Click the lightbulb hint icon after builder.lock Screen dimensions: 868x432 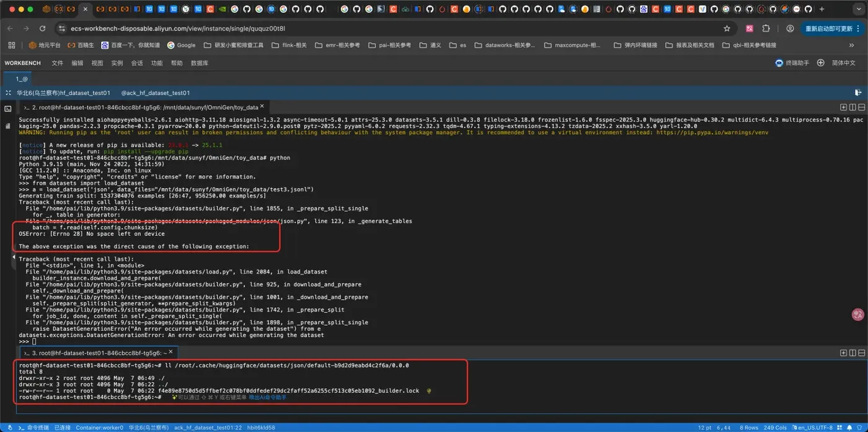tap(429, 390)
